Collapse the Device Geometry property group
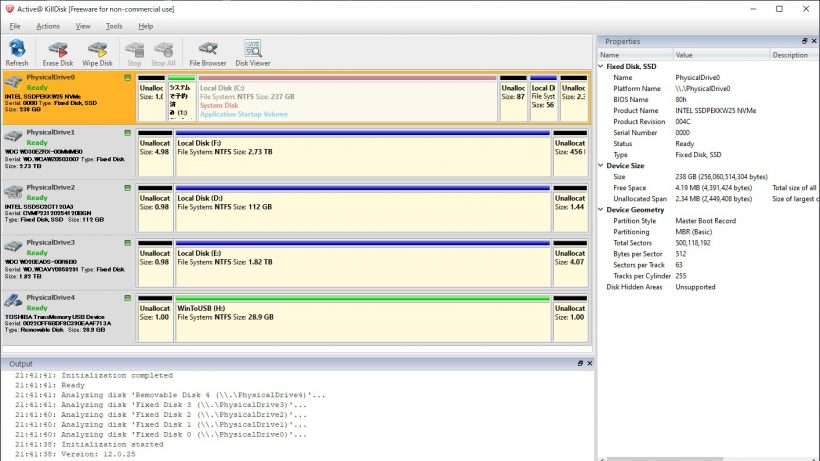 [601, 210]
